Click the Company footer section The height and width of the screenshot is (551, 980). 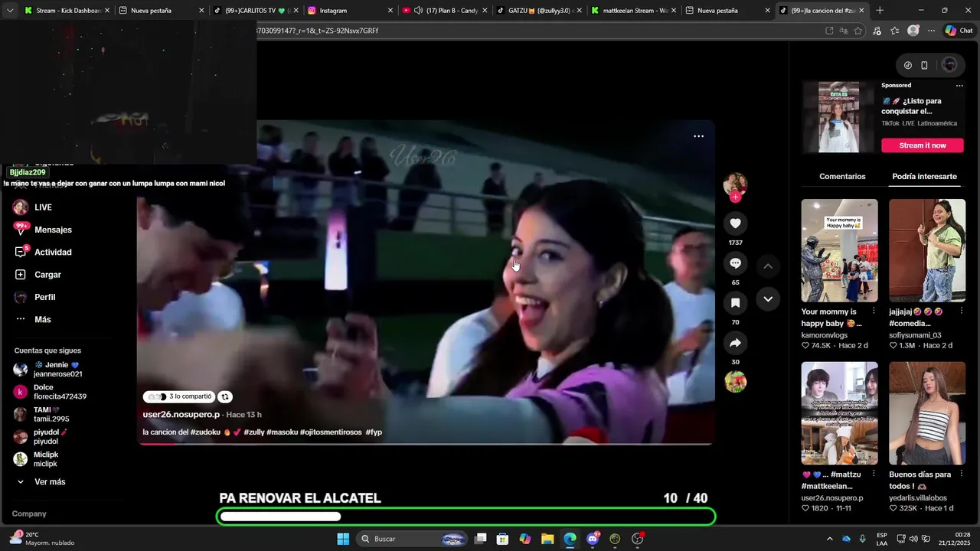pos(29,514)
